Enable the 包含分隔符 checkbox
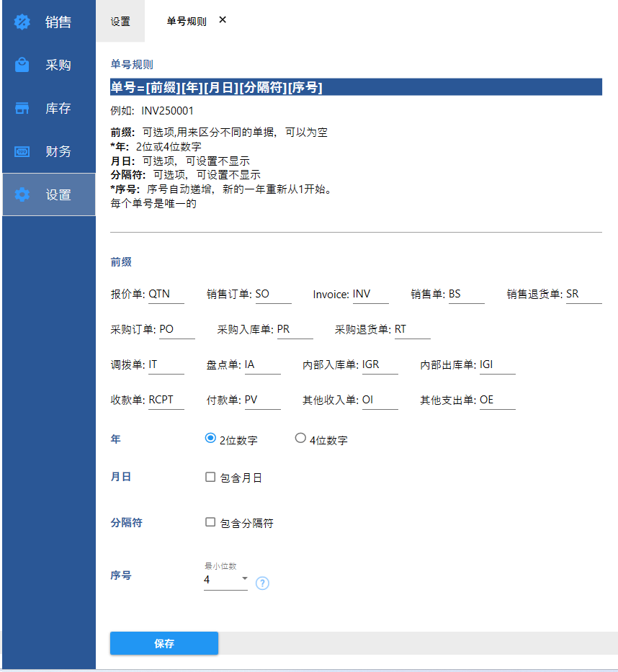This screenshot has width=618, height=672. click(x=210, y=522)
